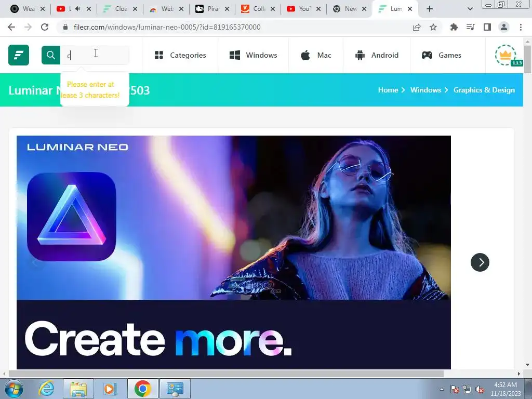Open control panel taskbar icon
This screenshot has height=399, width=532.
point(175,389)
